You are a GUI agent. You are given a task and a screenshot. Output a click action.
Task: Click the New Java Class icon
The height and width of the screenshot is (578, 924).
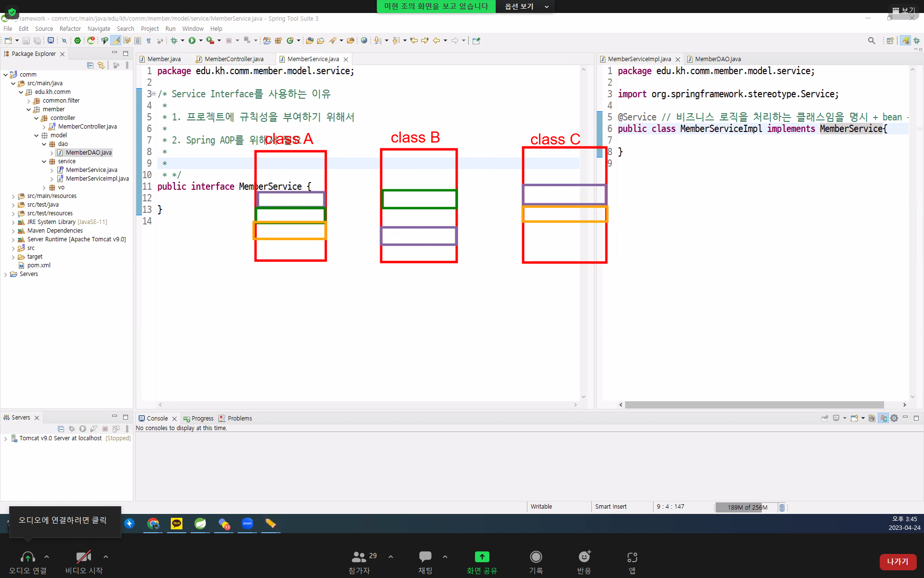pos(290,40)
